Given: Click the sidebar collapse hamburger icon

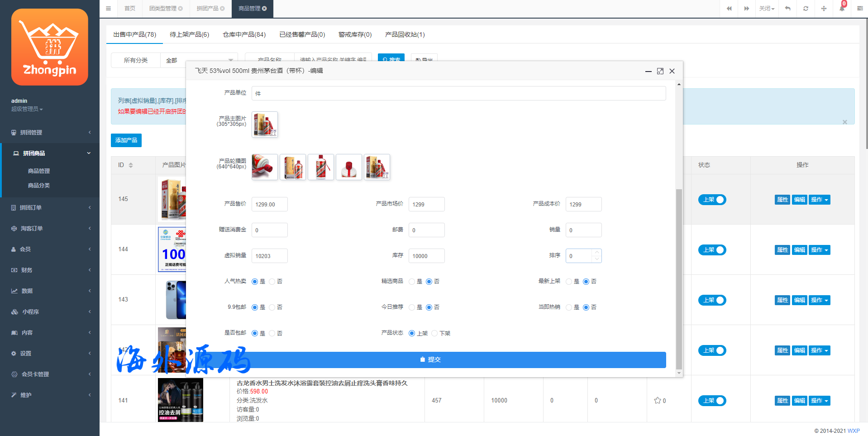Looking at the screenshot, I should pyautogui.click(x=108, y=9).
